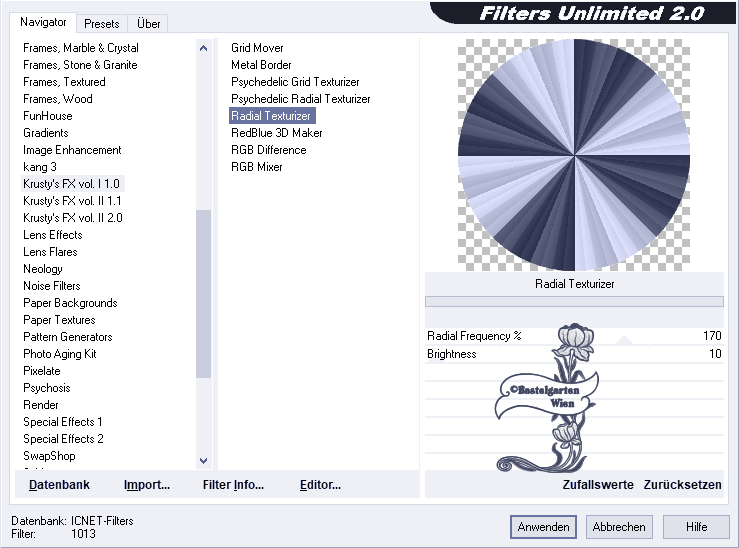Select Image Enhancement category
Screen dimensions: 739x548
click(x=72, y=150)
